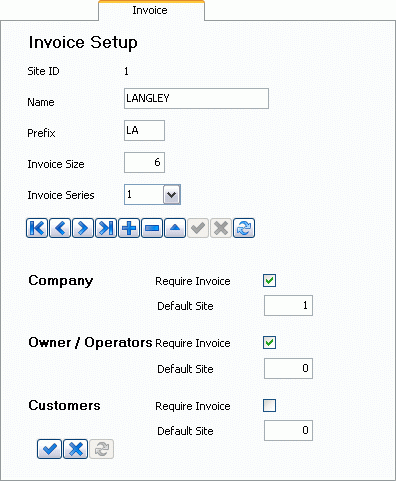Jump to last record in navigator
This screenshot has width=396, height=481.
click(106, 228)
